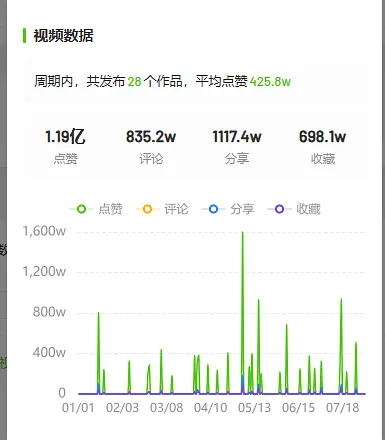Screen dimensions: 385x440
Task: Toggle the 评论 legend series
Action: [x=162, y=209]
